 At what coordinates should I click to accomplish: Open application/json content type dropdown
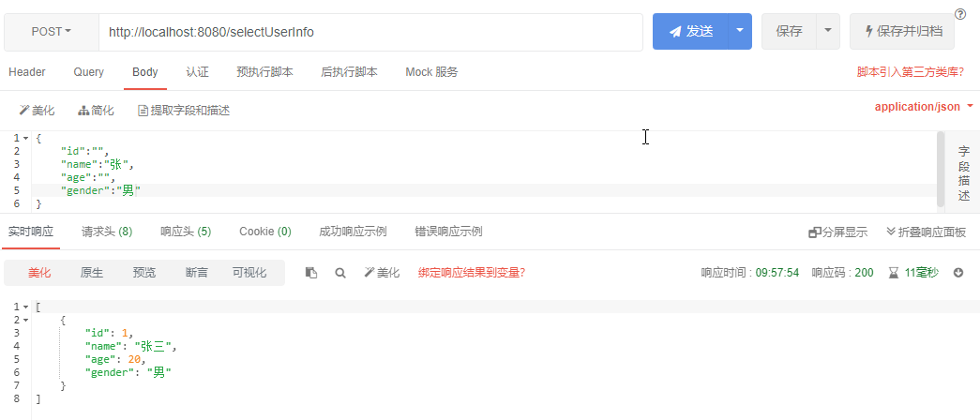(924, 107)
